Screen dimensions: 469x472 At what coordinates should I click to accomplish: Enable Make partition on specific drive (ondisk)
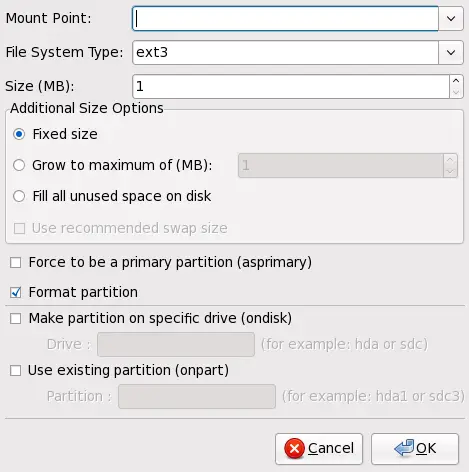point(16,319)
